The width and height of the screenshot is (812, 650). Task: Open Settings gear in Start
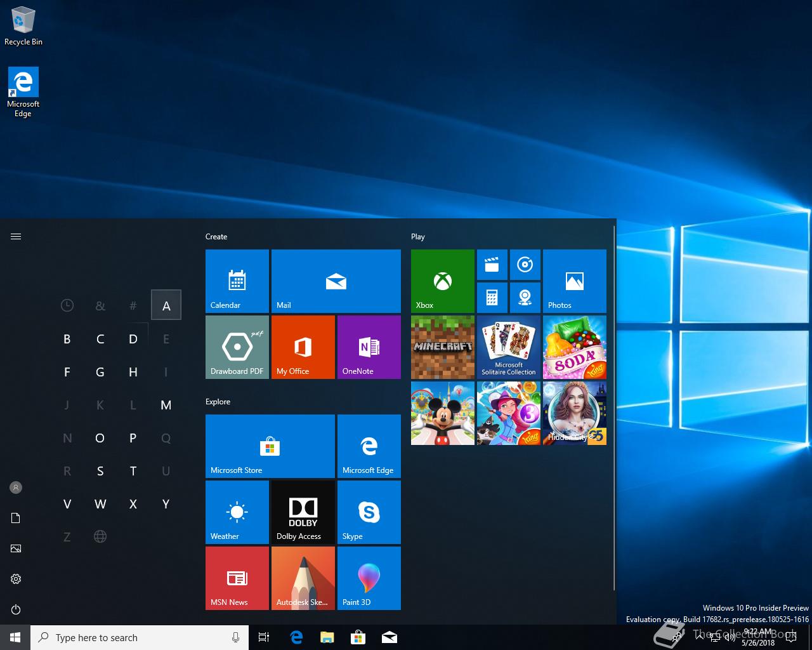[16, 579]
